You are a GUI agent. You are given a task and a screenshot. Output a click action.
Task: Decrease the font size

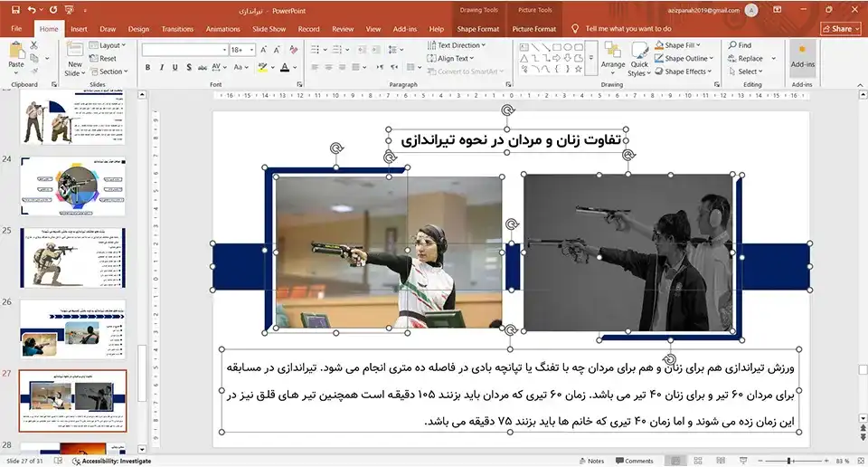tap(277, 50)
